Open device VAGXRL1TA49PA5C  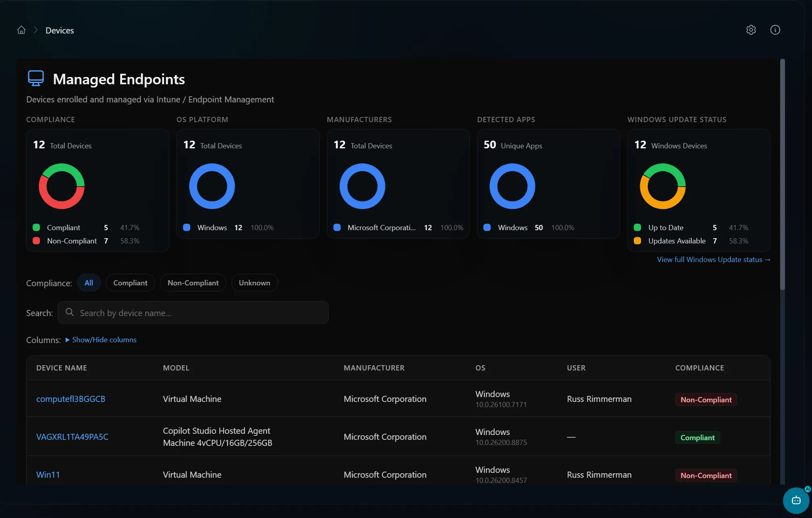point(72,437)
